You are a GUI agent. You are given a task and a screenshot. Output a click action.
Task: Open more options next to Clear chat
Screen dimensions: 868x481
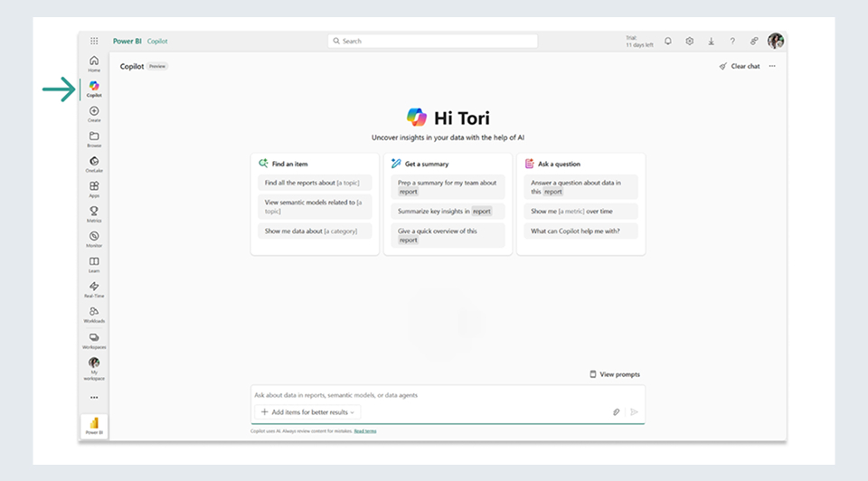(x=772, y=66)
